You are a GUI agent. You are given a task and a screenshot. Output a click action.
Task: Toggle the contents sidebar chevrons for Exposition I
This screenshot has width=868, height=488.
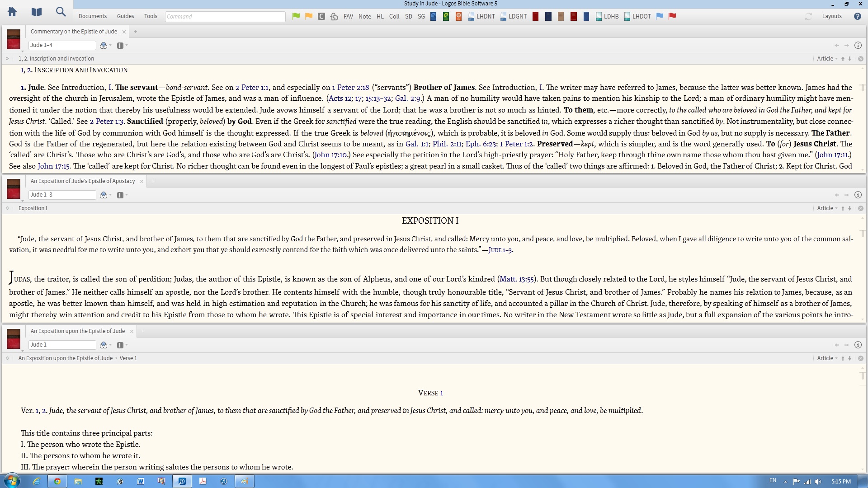coord(7,208)
